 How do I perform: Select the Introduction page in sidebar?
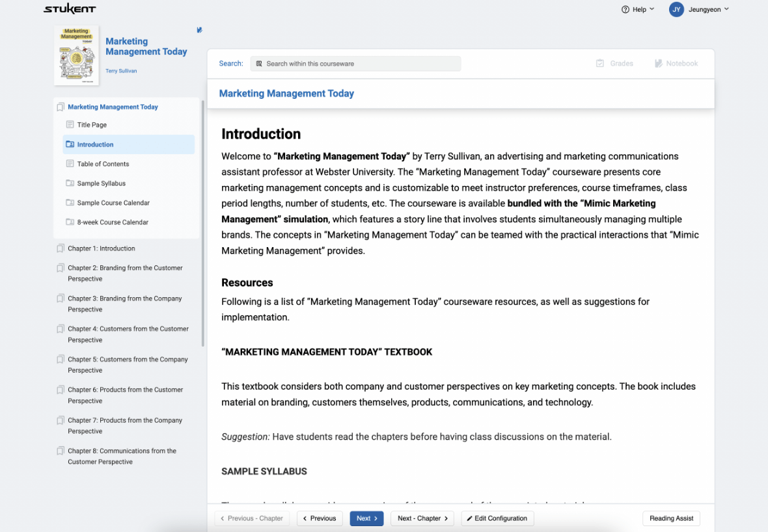[x=128, y=144]
